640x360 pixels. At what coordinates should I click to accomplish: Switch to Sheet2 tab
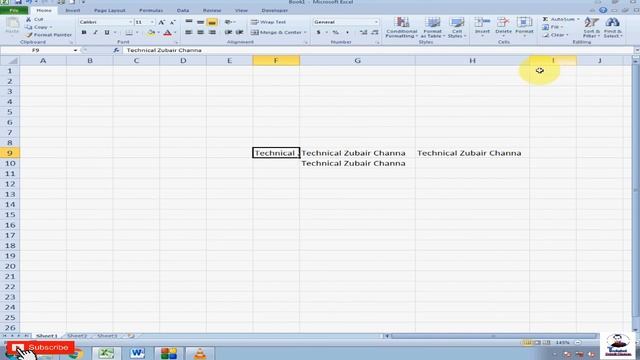77,336
